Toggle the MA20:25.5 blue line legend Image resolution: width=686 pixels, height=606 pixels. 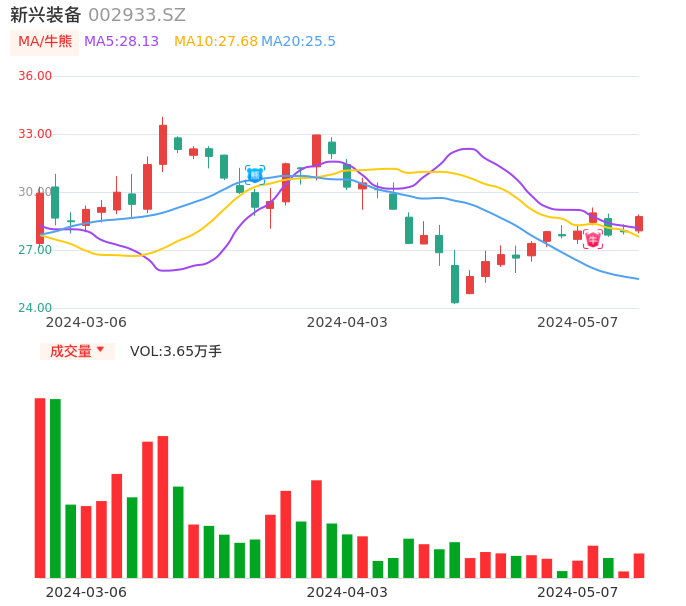[x=298, y=42]
